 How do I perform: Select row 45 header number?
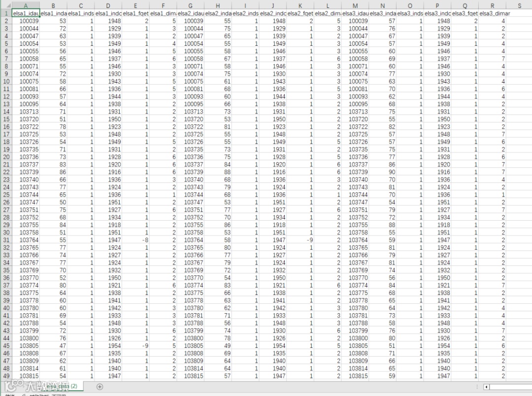tap(6, 345)
